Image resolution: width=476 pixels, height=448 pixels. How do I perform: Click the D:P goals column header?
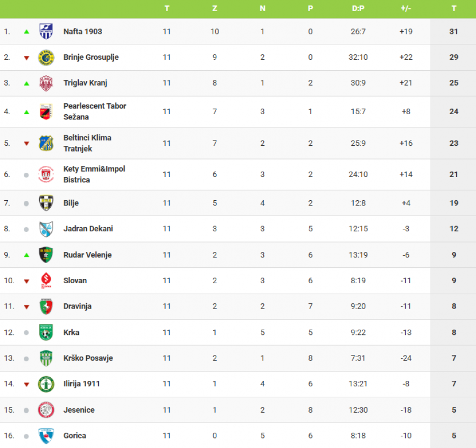358,8
